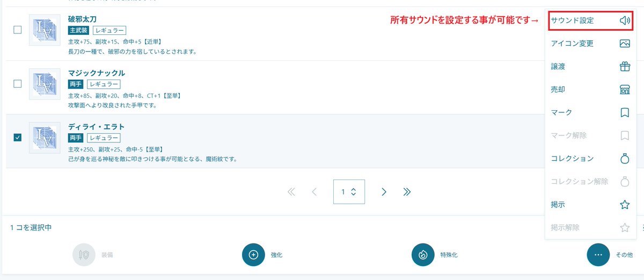Click description 長刀の一種で、破邪の力を宿している
The width and height of the screenshot is (644, 280).
click(133, 52)
